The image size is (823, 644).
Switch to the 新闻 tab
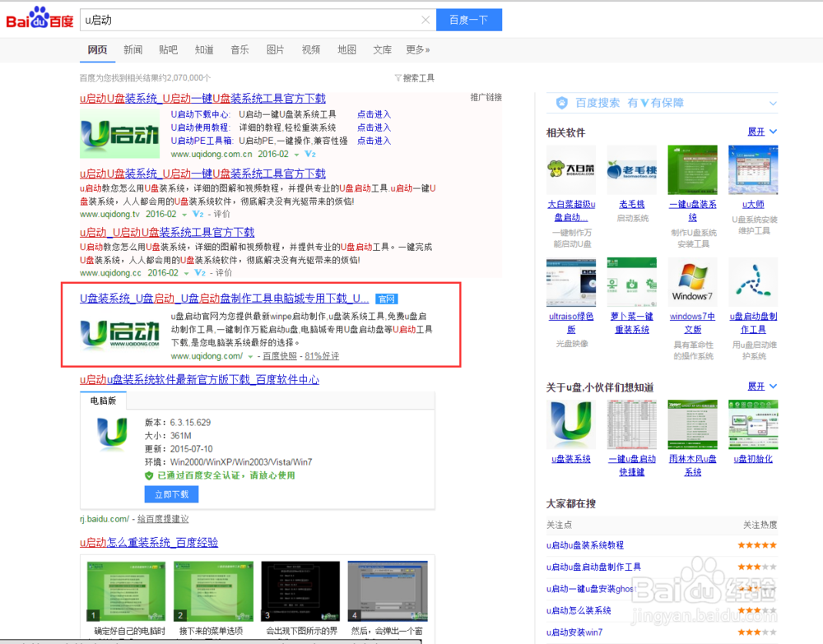pyautogui.click(x=133, y=50)
